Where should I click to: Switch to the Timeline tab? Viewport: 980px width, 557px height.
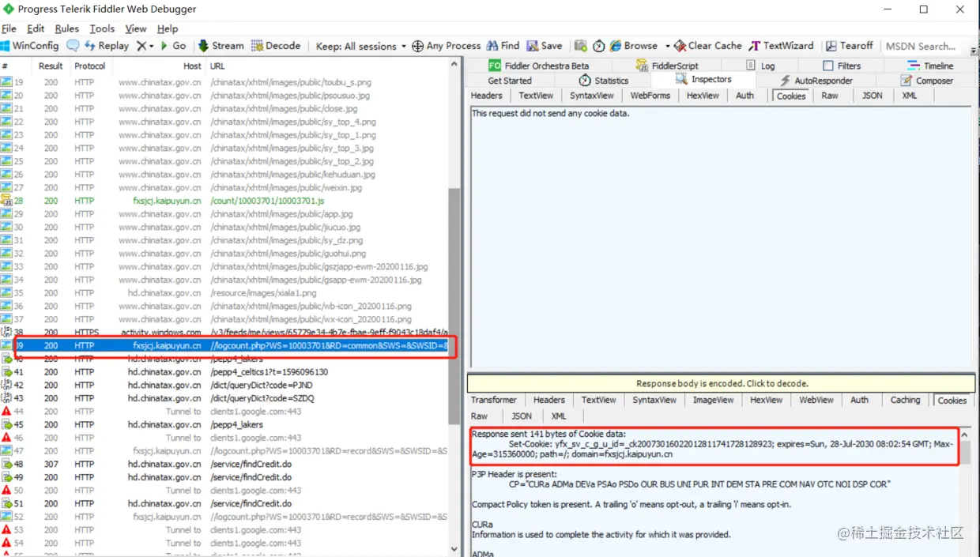pyautogui.click(x=930, y=66)
